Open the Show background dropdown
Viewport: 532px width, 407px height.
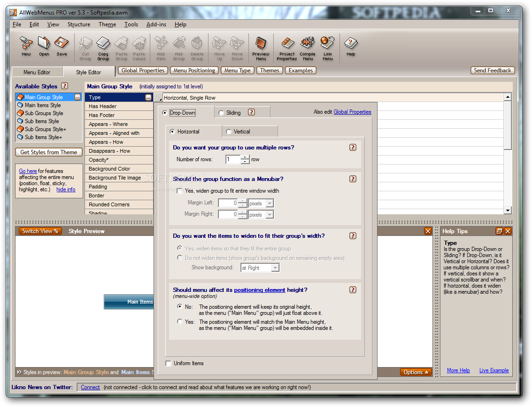(276, 268)
